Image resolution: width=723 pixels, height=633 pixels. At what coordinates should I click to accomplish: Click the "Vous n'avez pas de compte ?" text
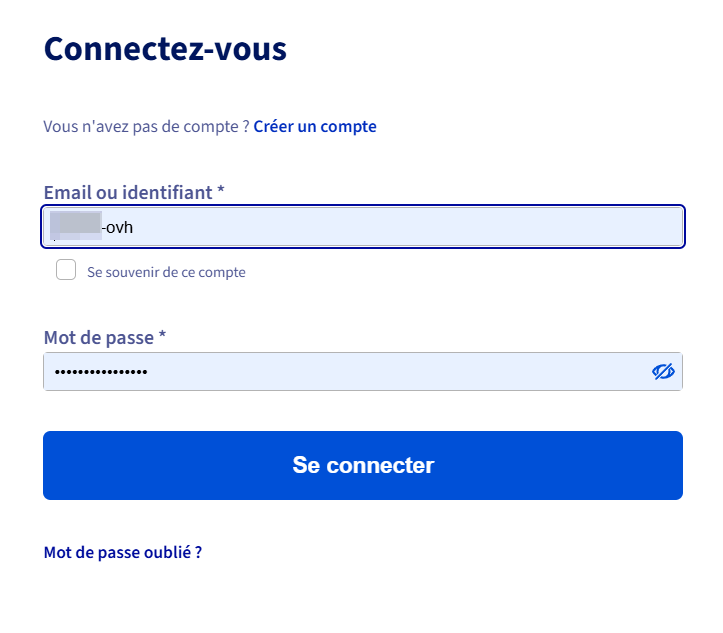tap(146, 127)
